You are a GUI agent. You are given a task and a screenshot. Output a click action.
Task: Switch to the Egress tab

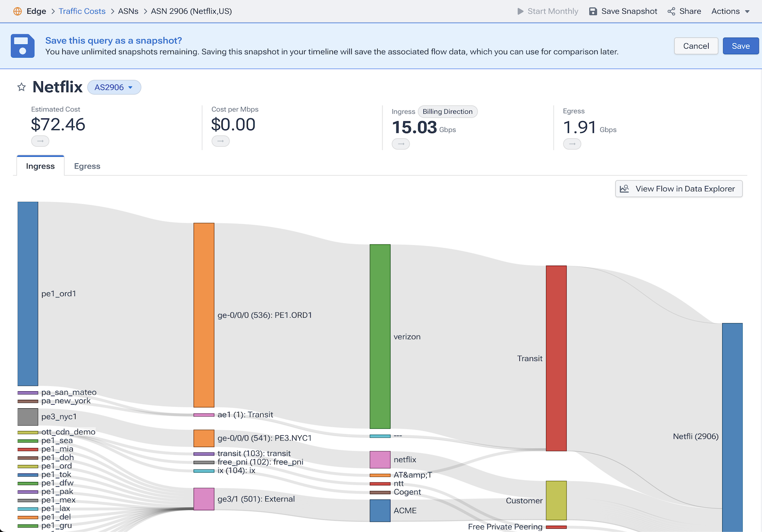(87, 166)
